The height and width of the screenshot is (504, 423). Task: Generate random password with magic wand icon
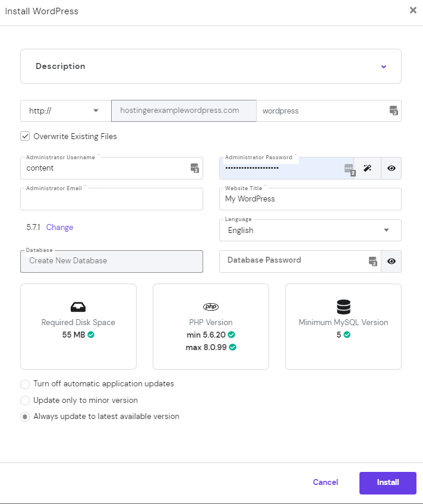(367, 168)
